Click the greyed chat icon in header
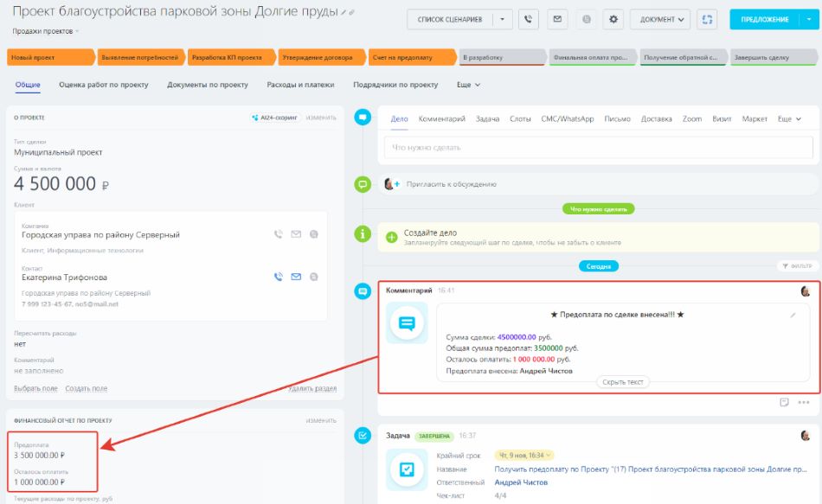 point(586,19)
